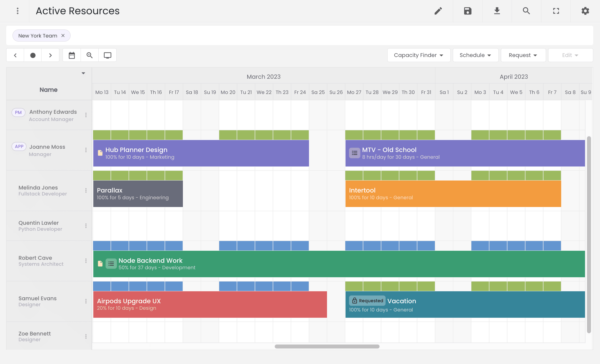Open the date picker calendar icon
Viewport: 600px width, 364px height.
coord(72,55)
